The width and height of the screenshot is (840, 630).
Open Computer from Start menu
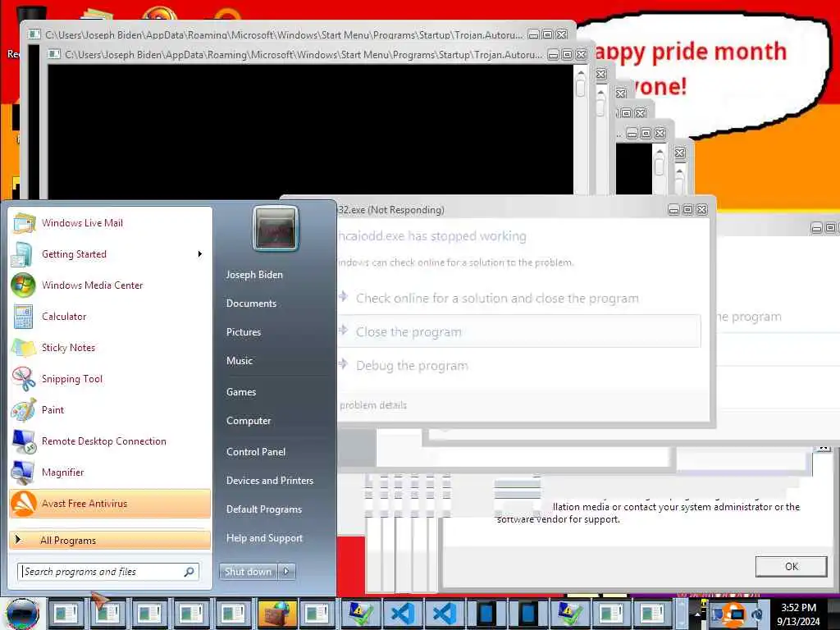pos(249,421)
